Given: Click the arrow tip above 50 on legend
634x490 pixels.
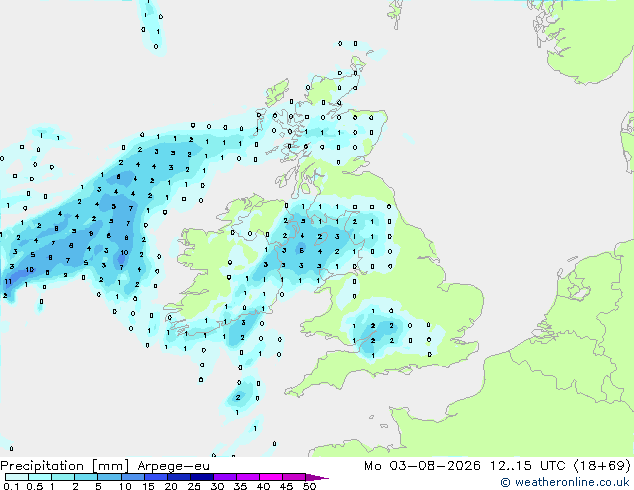Looking at the screenshot, I should [x=317, y=477].
